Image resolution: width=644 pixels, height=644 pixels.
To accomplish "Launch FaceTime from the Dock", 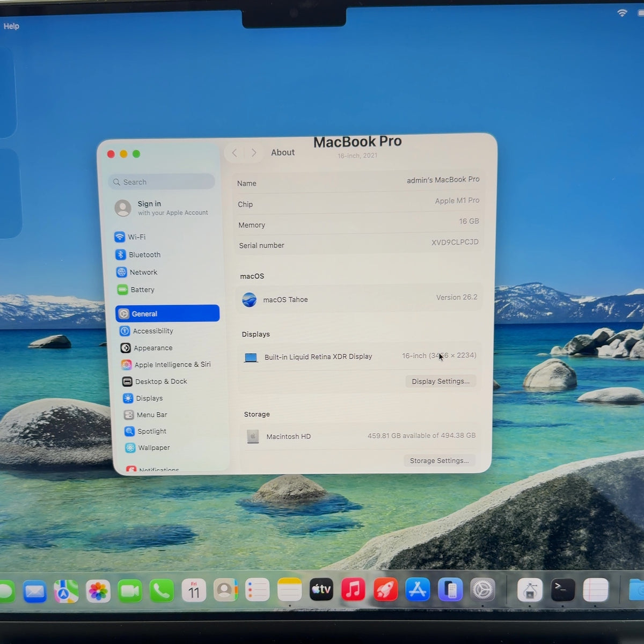I will click(x=130, y=591).
